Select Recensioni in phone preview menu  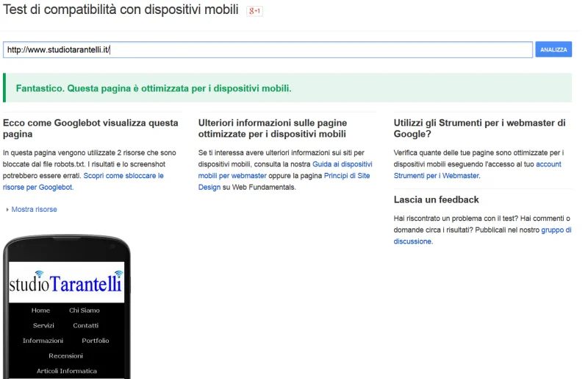coord(65,355)
